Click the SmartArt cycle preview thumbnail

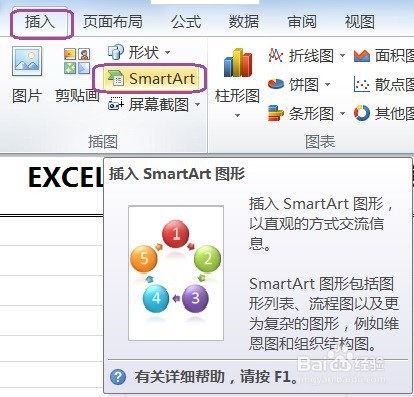coord(176,273)
